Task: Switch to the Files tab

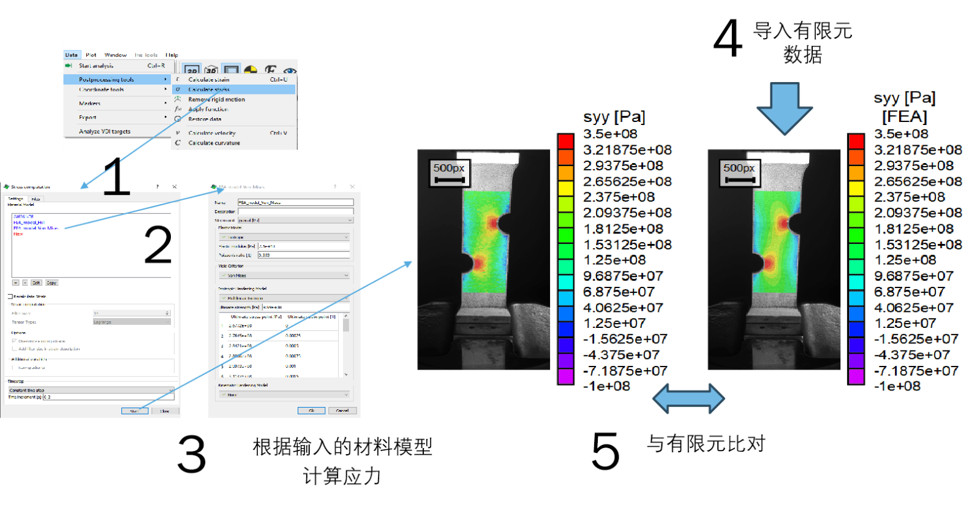Action: (36, 199)
